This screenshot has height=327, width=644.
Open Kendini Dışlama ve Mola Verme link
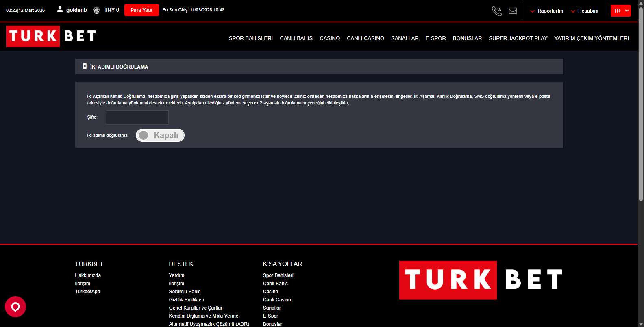point(204,316)
